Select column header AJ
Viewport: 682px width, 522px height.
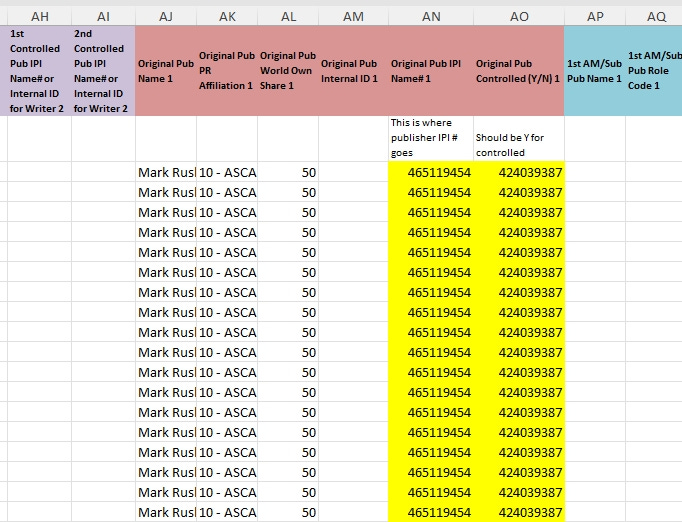click(x=166, y=17)
